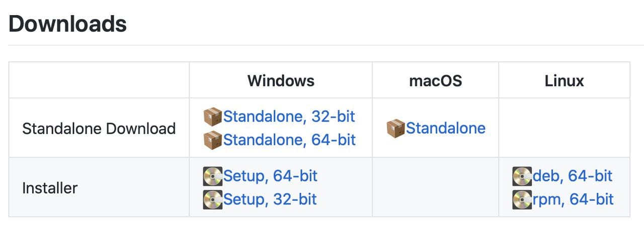This screenshot has width=644, height=227.
Task: Download the Windows Setup, 64-bit installer link
Action: (271, 176)
